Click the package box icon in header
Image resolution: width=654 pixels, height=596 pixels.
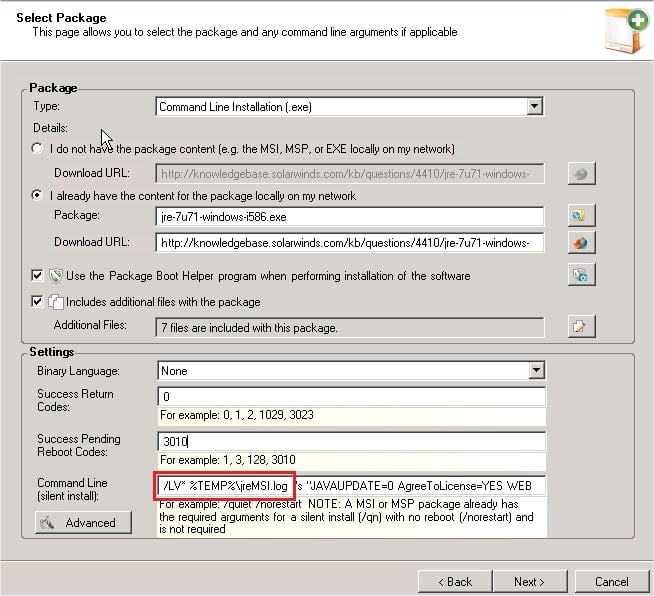point(626,31)
